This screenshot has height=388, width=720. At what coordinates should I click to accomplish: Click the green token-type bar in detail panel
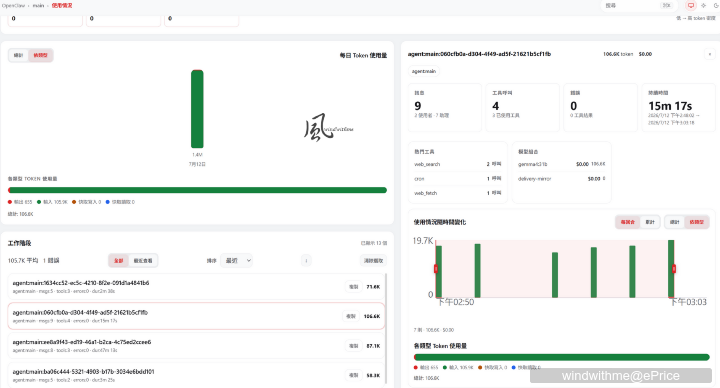562,357
